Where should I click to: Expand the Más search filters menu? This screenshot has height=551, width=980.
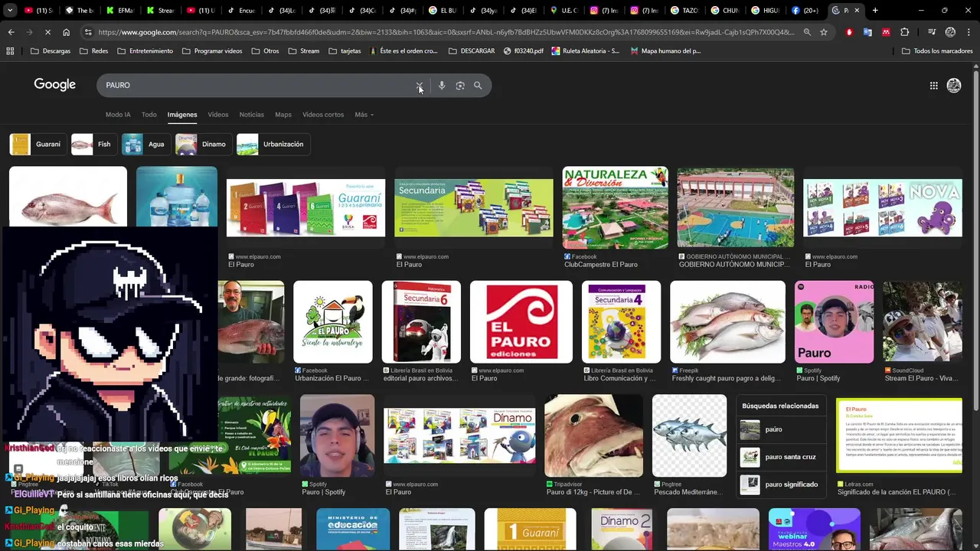(x=364, y=115)
